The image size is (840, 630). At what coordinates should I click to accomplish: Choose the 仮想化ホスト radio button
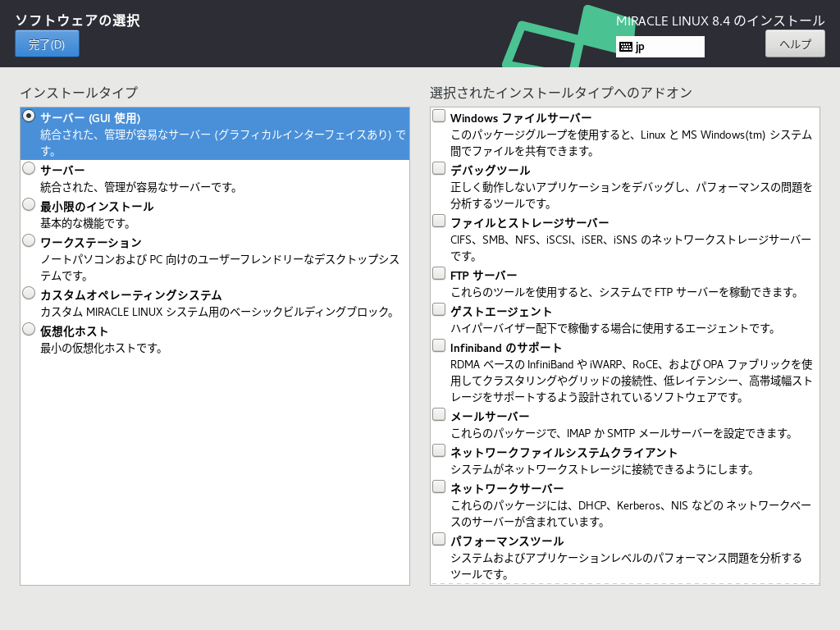(29, 330)
